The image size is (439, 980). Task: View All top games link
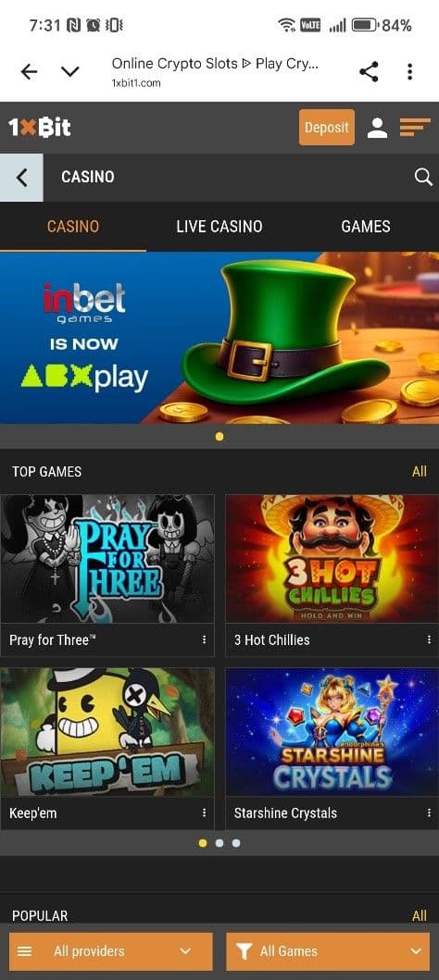pyautogui.click(x=420, y=471)
